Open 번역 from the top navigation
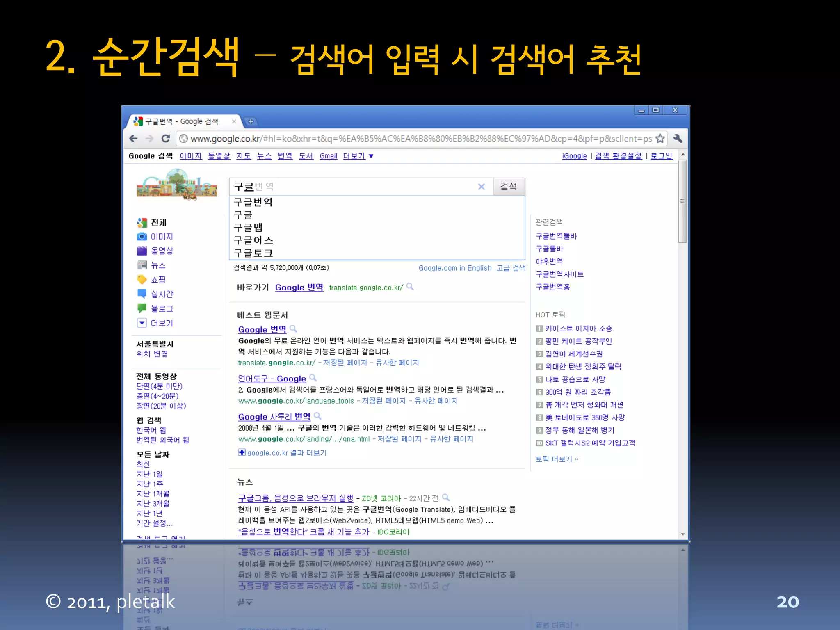Image resolution: width=840 pixels, height=630 pixels. [285, 156]
